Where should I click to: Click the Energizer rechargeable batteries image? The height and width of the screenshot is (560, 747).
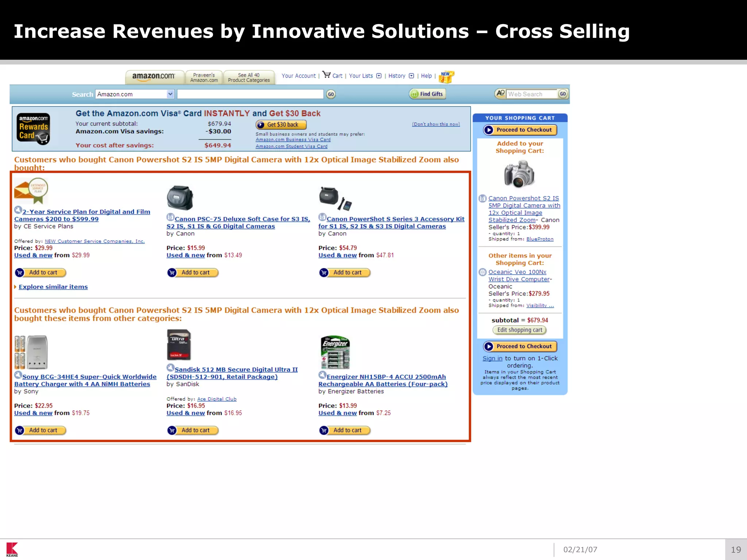point(335,352)
